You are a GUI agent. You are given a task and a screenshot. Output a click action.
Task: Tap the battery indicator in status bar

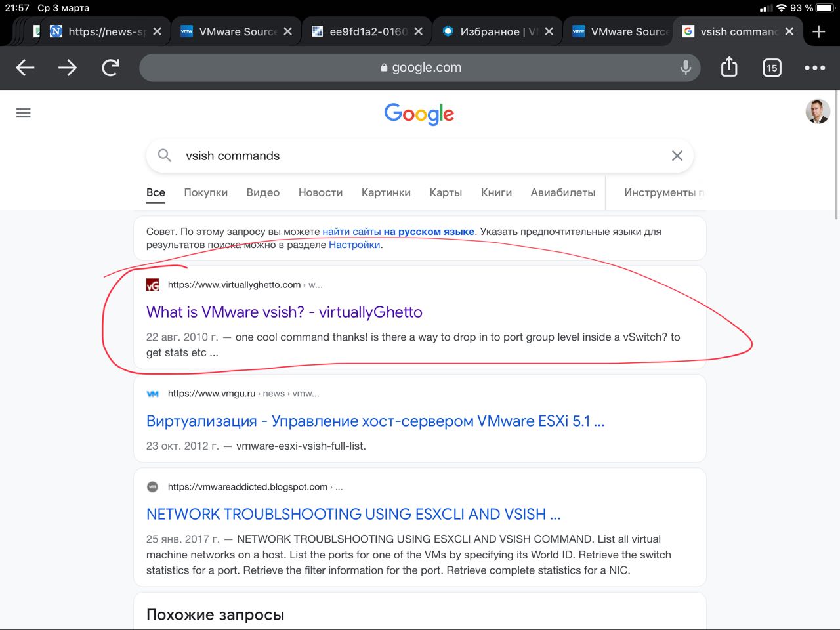[x=825, y=8]
